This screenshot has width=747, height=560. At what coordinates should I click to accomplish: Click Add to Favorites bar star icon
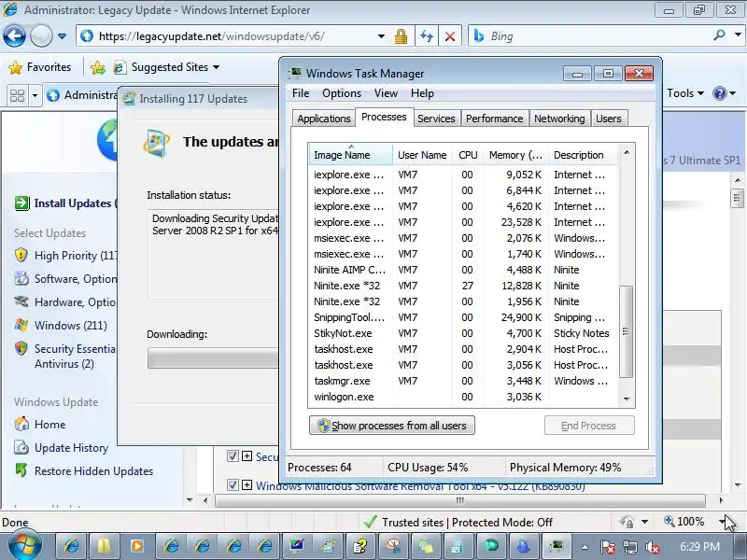[98, 67]
